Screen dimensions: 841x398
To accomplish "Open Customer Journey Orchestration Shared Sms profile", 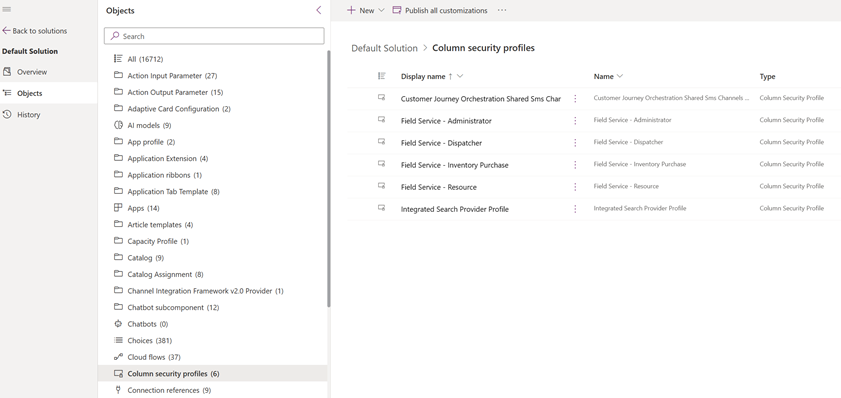I will coord(481,99).
